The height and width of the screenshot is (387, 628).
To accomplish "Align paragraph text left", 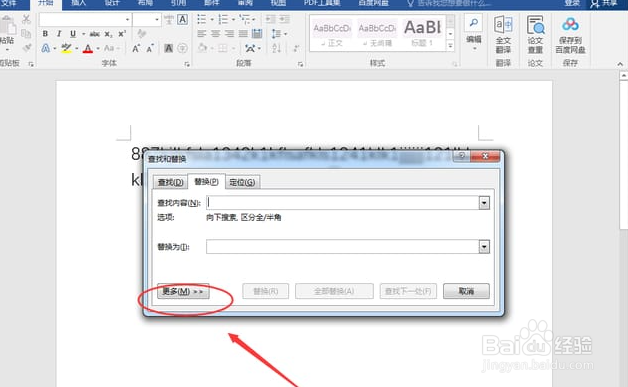I will [x=201, y=34].
